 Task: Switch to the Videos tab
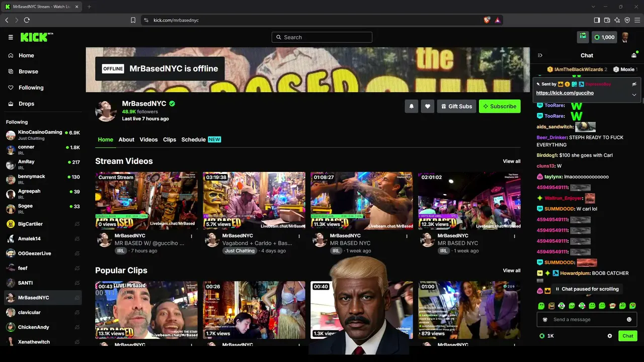(x=148, y=139)
